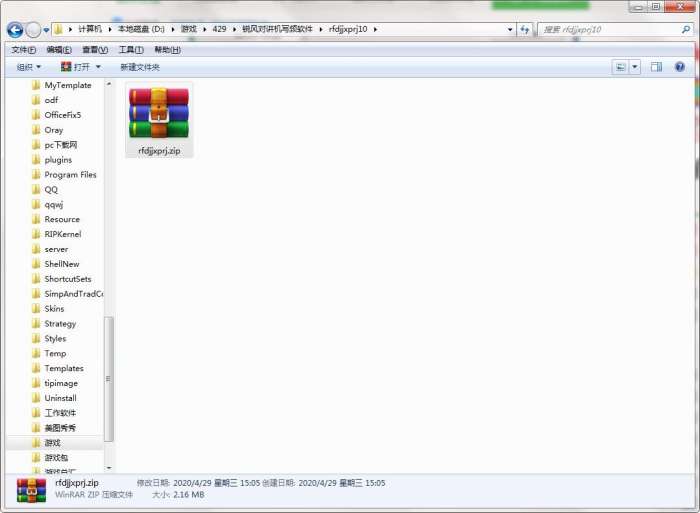Click the Templates folder icon

(37, 368)
